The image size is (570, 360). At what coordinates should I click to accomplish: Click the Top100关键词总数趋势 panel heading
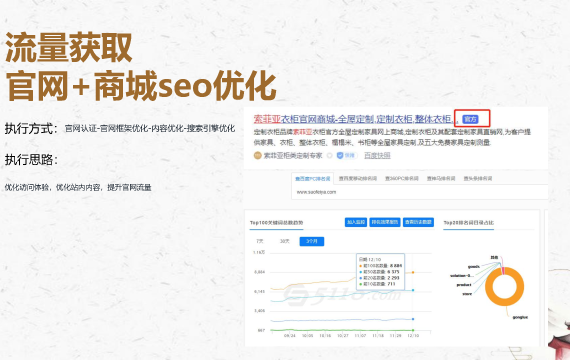tap(276, 223)
